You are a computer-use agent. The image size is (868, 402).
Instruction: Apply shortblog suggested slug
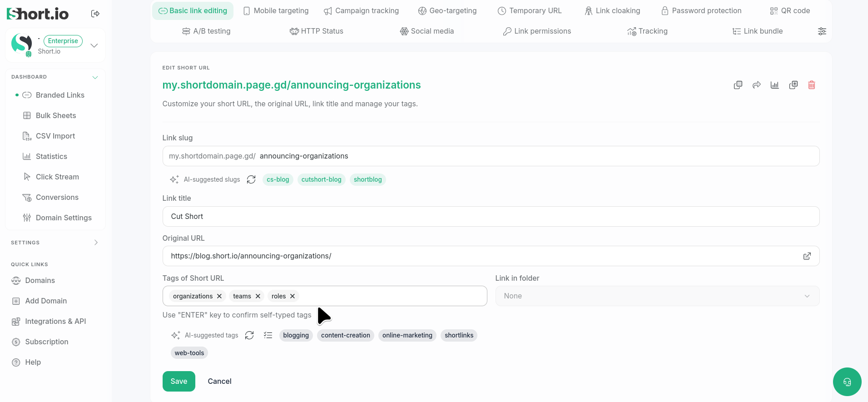click(x=368, y=179)
